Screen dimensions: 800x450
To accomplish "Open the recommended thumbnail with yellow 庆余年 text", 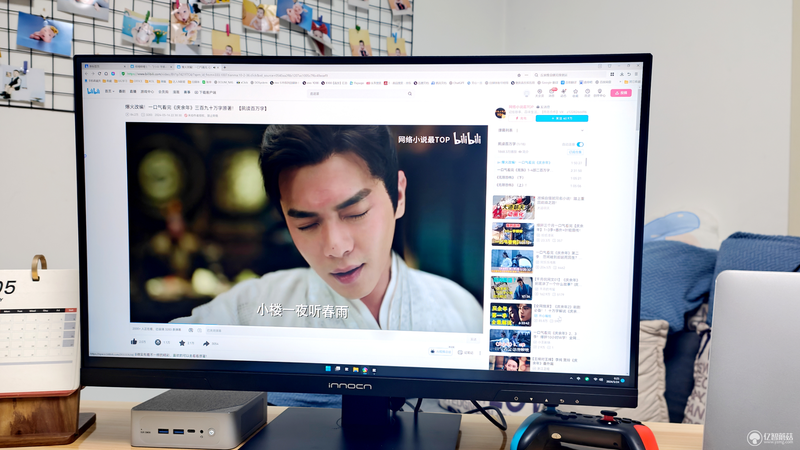I will (x=511, y=315).
